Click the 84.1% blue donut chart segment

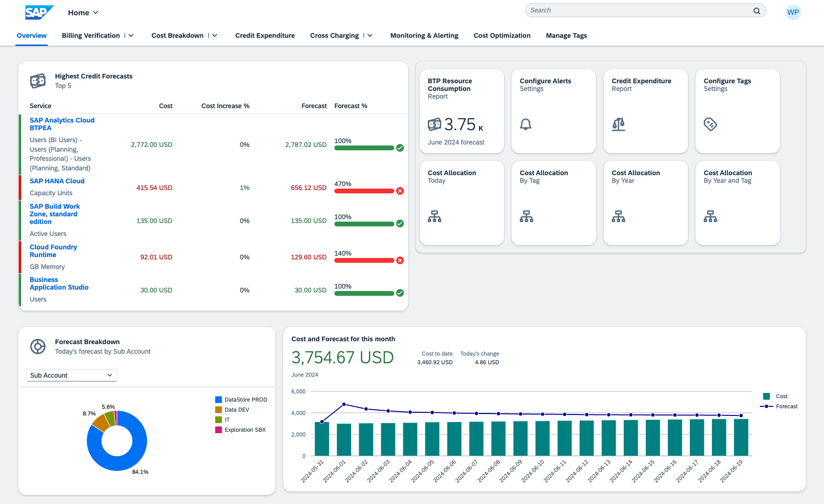point(126,463)
